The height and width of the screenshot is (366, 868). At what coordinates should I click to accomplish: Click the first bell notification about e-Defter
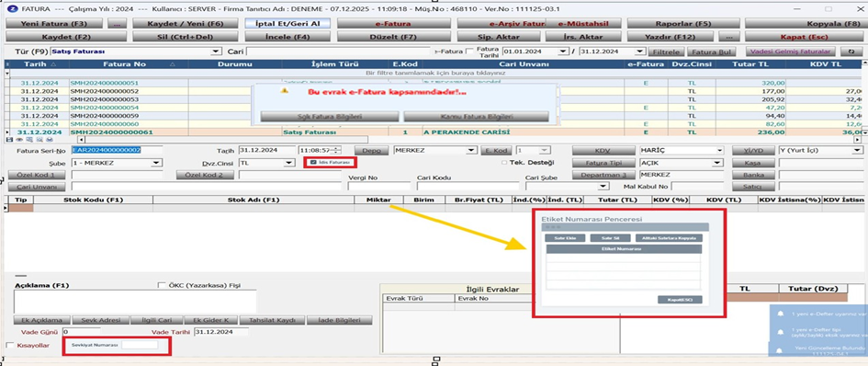(x=781, y=314)
